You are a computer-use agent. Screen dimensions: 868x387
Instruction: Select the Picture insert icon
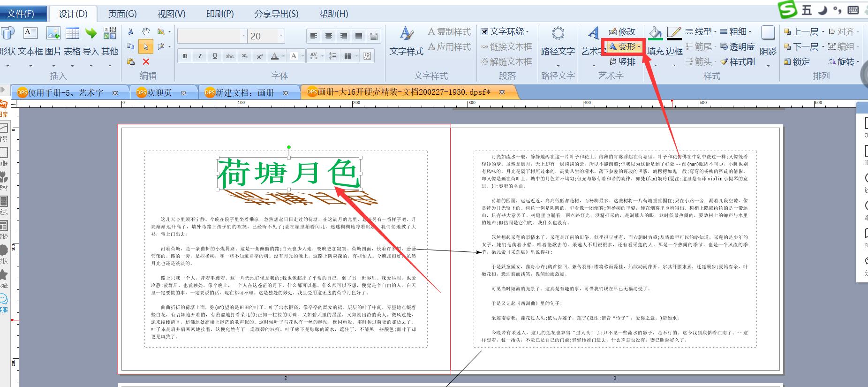(x=53, y=33)
